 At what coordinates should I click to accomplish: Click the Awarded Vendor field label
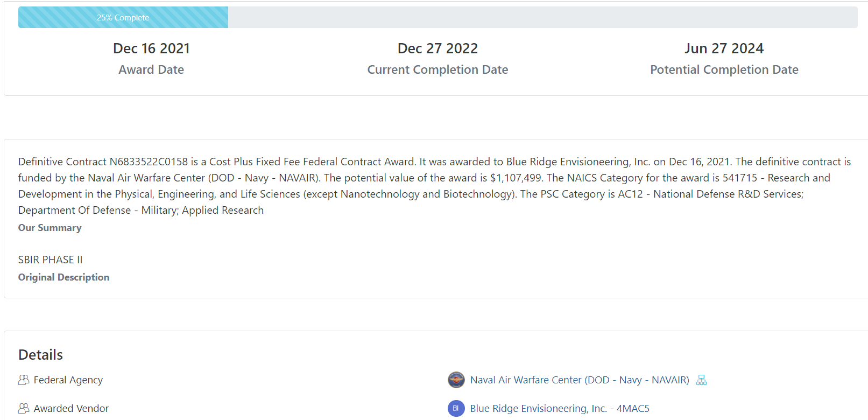pyautogui.click(x=71, y=409)
